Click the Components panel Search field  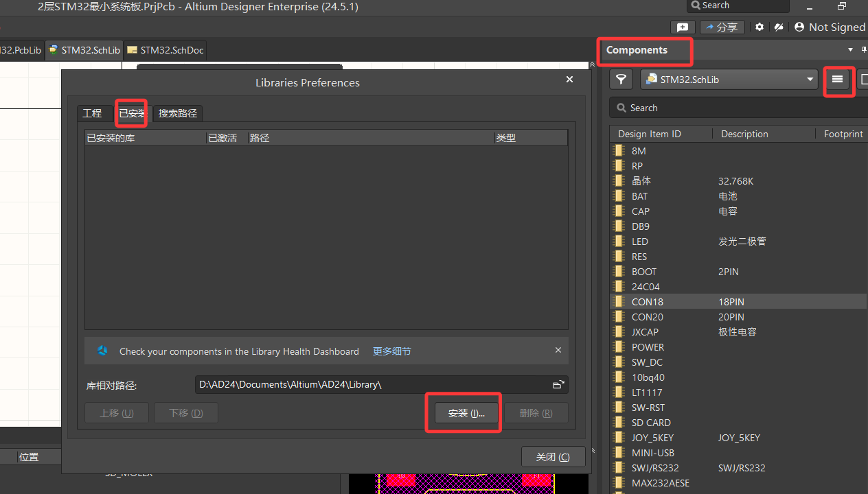(738, 108)
